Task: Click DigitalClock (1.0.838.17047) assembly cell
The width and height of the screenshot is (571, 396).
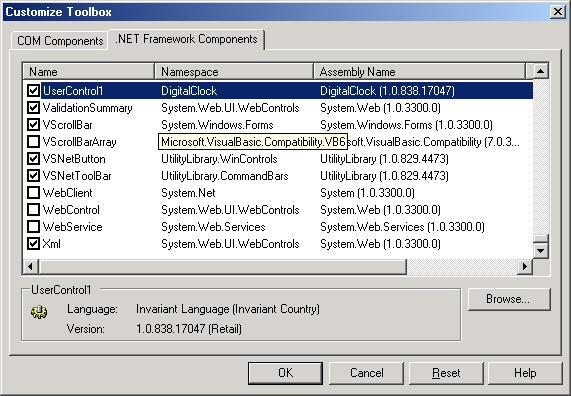Action: tap(387, 91)
